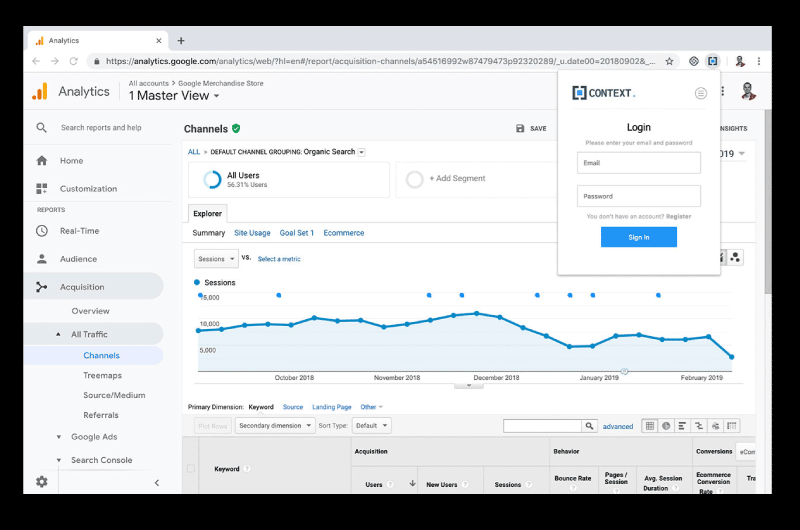Open the Treemaps report
The width and height of the screenshot is (800, 530).
(x=103, y=375)
